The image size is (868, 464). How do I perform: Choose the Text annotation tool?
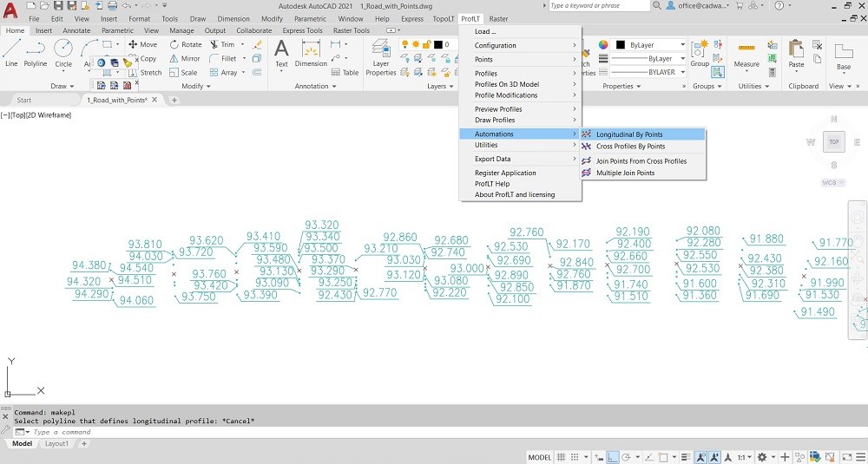click(281, 54)
